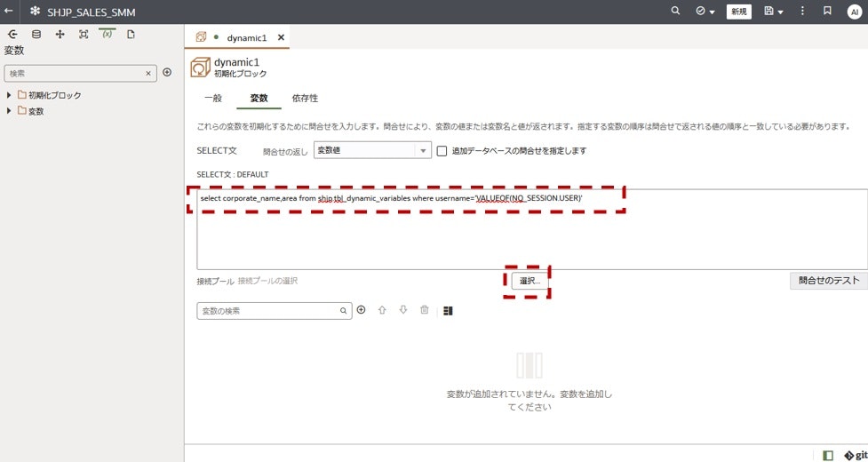
Task: Select the 初期化ブロック tree row
Action: 50,95
